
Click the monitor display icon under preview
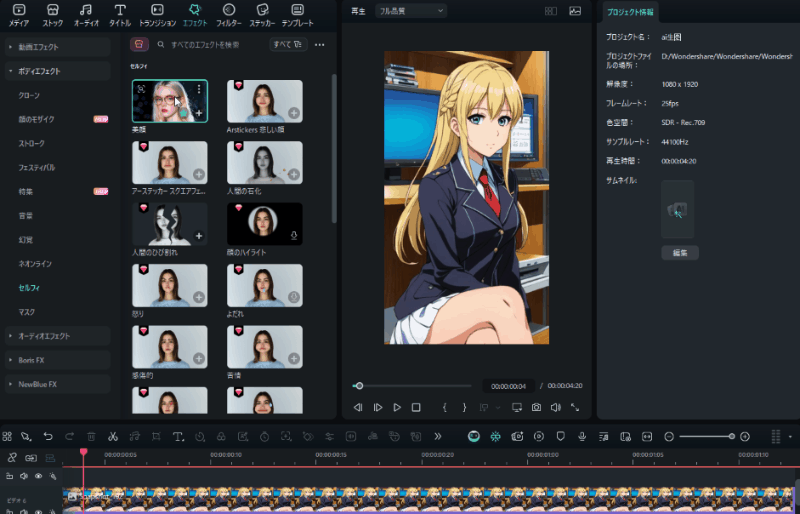click(517, 407)
